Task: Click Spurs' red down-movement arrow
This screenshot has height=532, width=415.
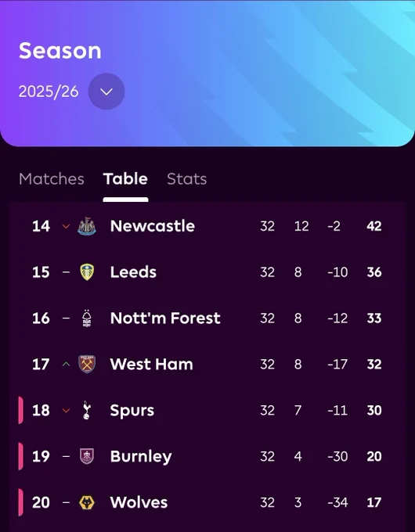Action: click(67, 411)
